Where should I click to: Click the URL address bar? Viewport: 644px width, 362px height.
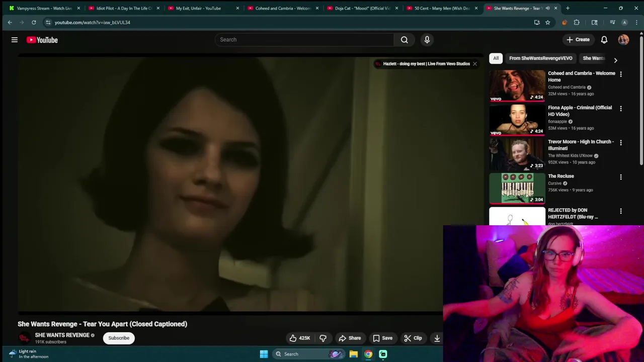[x=292, y=22]
